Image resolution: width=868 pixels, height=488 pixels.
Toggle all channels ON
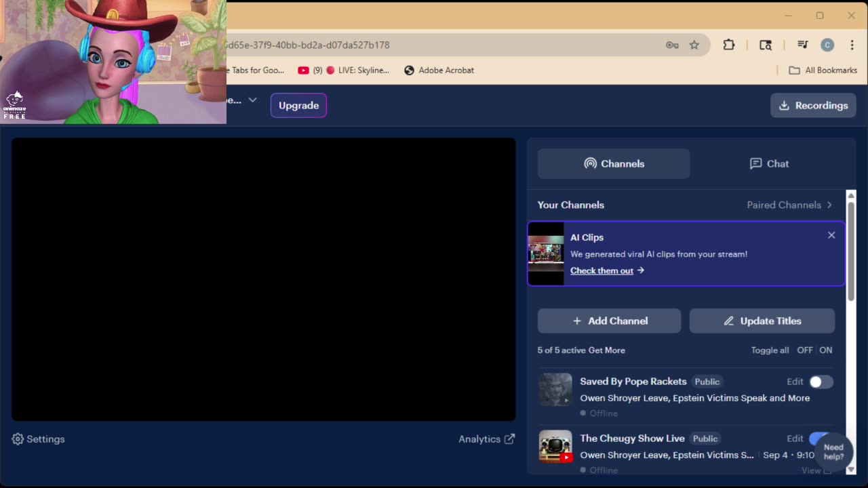tap(825, 350)
